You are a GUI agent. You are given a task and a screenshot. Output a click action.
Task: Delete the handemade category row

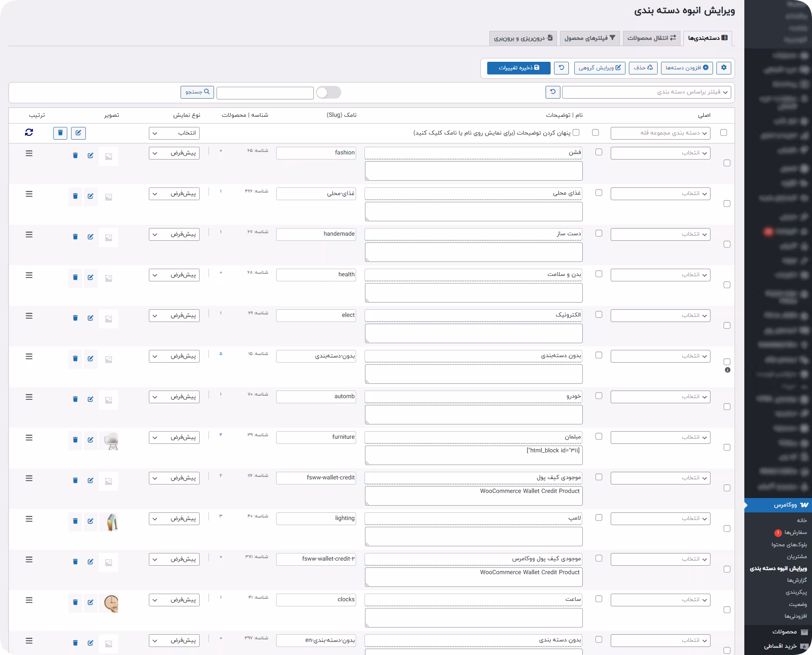75,237
